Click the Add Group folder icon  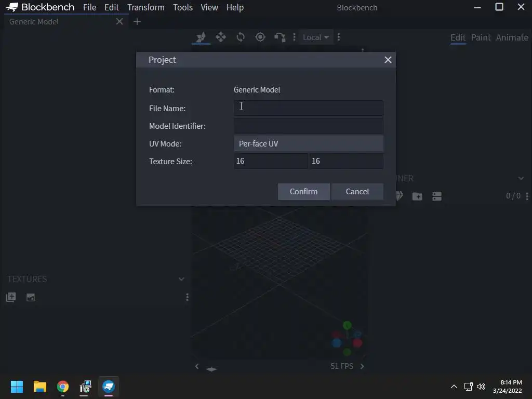pos(417,196)
